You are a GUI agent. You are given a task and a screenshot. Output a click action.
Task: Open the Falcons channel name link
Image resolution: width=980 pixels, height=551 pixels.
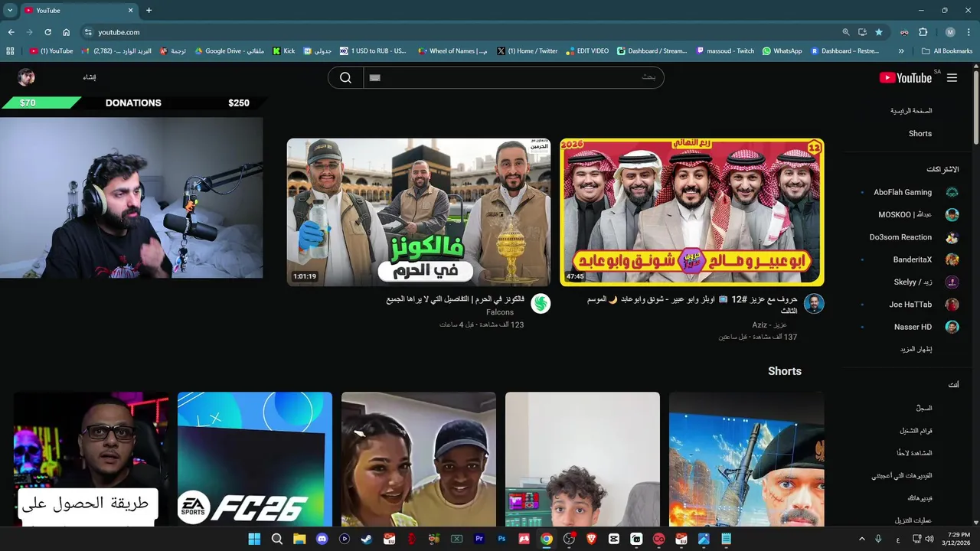500,312
